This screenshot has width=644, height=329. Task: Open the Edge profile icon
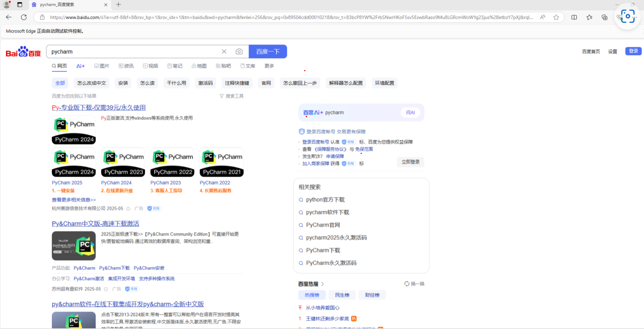[7, 4]
